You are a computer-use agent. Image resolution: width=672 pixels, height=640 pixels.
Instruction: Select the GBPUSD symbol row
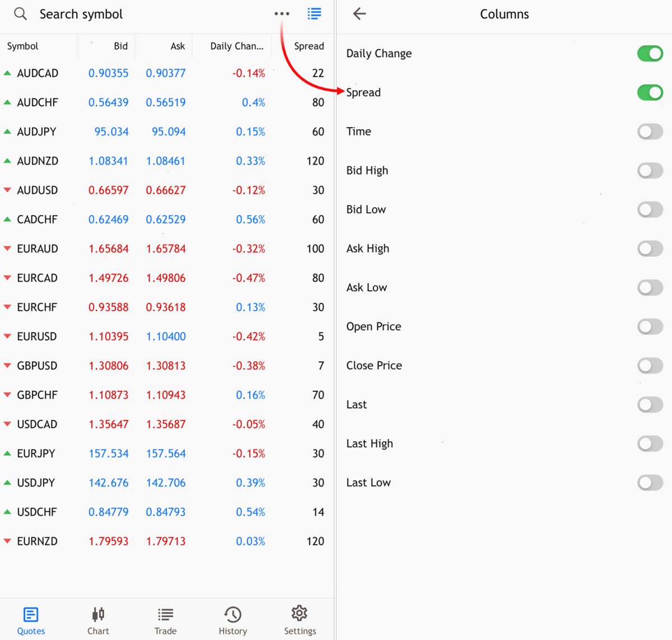pyautogui.click(x=167, y=366)
